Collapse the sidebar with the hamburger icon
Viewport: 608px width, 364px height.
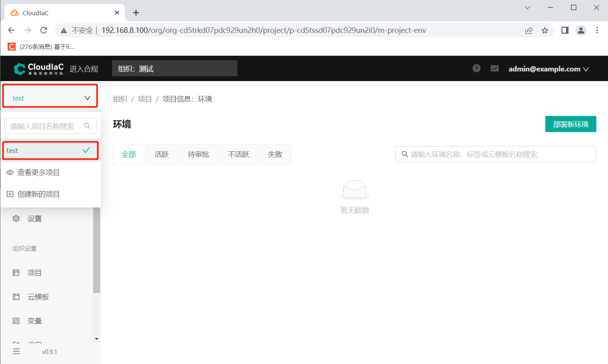click(x=16, y=351)
